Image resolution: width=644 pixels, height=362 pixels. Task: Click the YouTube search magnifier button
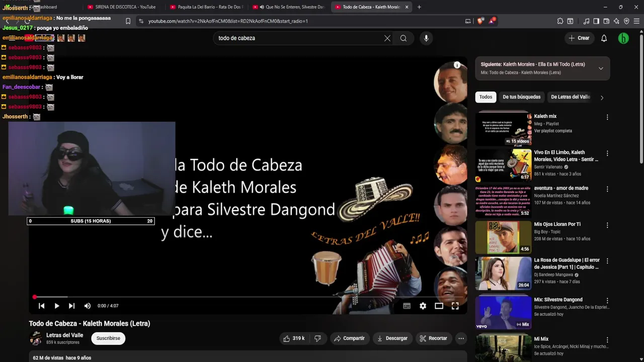pos(404,38)
